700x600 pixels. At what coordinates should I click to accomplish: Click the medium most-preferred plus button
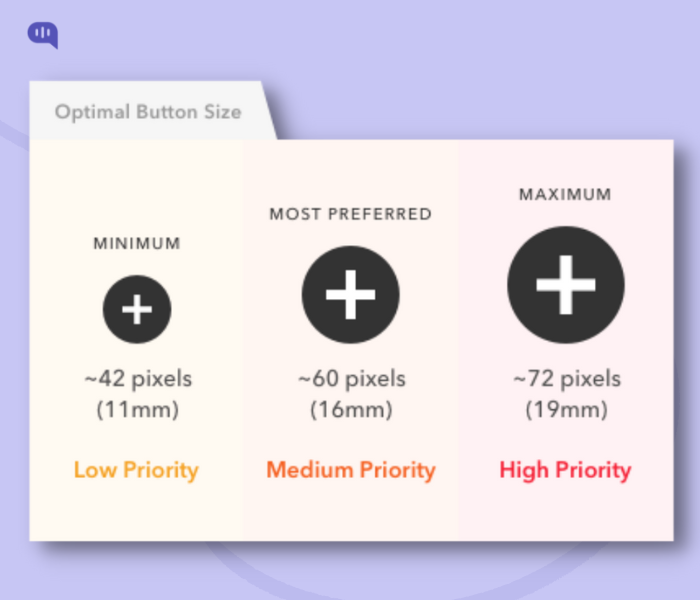point(350,295)
